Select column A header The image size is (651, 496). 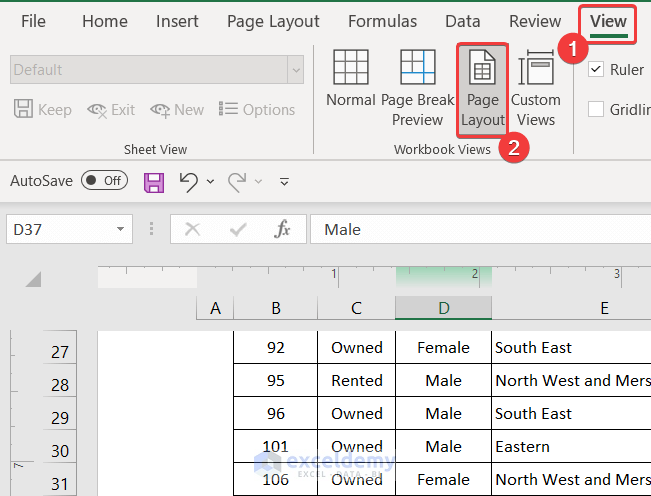(215, 308)
